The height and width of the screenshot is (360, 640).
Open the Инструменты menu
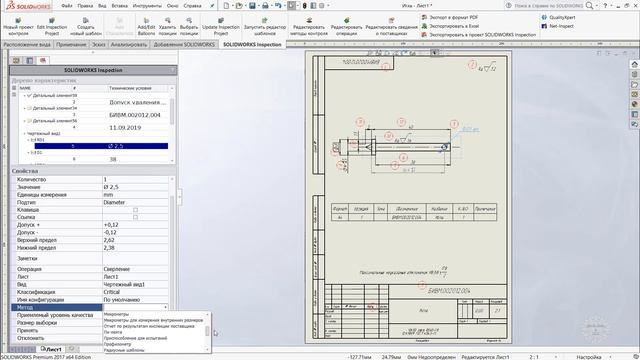pyautogui.click(x=147, y=6)
